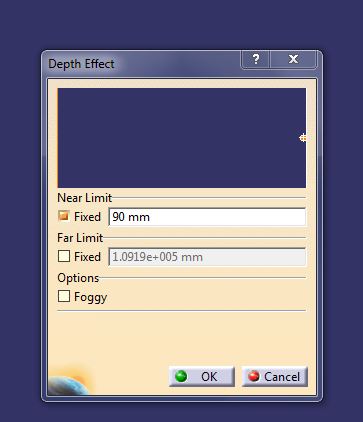Click the 1.0919e+005 mm far limit field

(207, 257)
